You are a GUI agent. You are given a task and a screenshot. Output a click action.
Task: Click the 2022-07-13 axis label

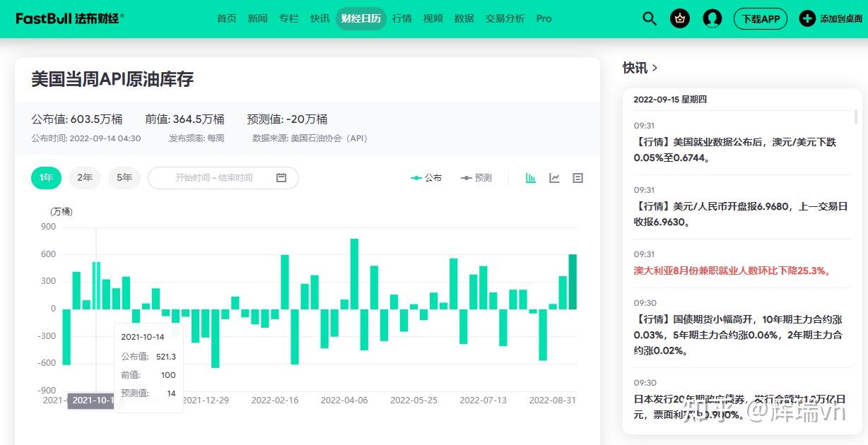click(483, 400)
